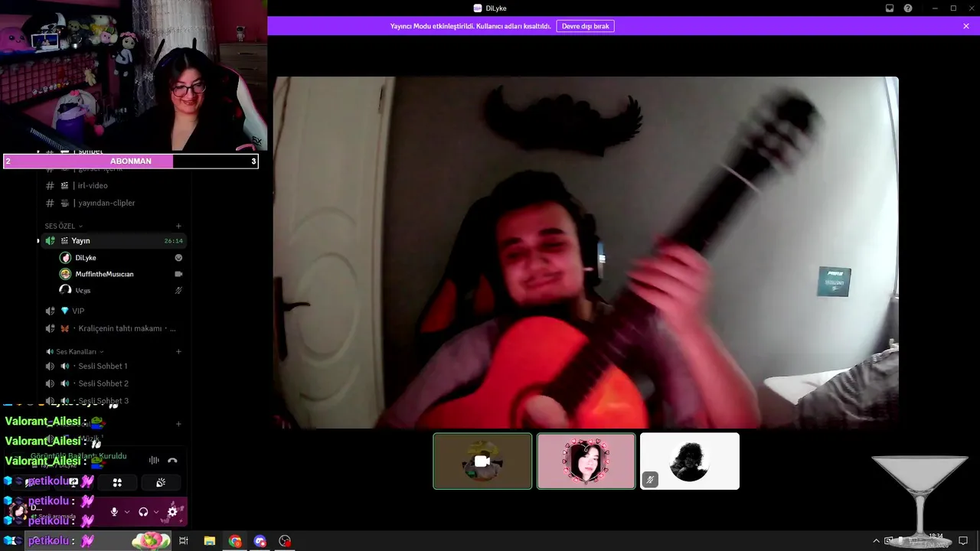The image size is (980, 551).
Task: Toggle noise suppression waveform icon
Action: pyautogui.click(x=154, y=460)
